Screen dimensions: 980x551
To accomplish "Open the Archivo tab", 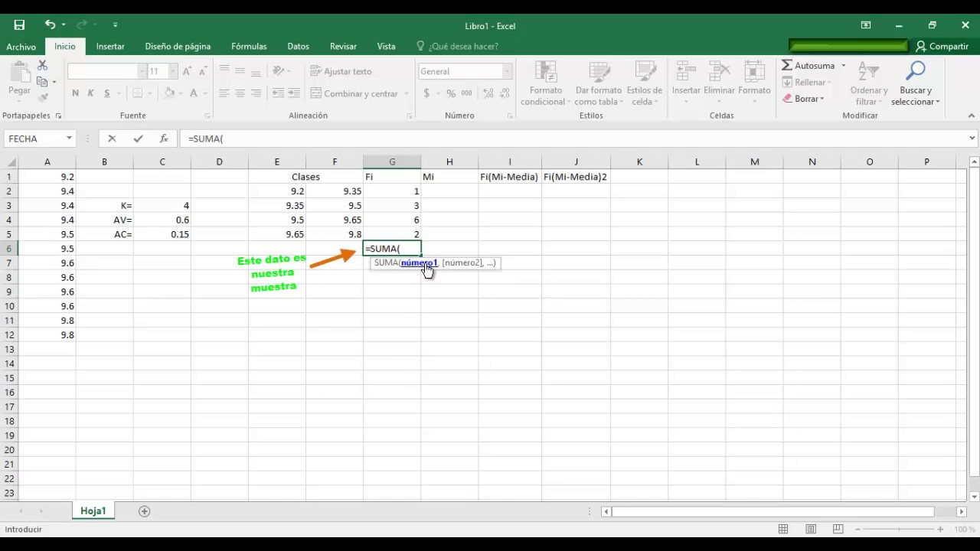I will point(21,47).
